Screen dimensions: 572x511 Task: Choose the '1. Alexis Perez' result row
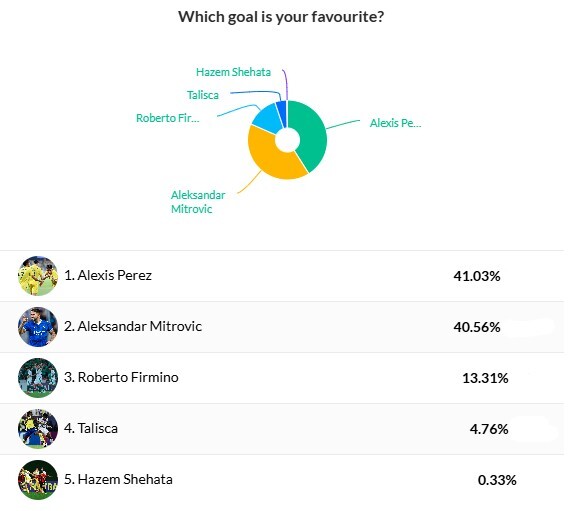282,276
